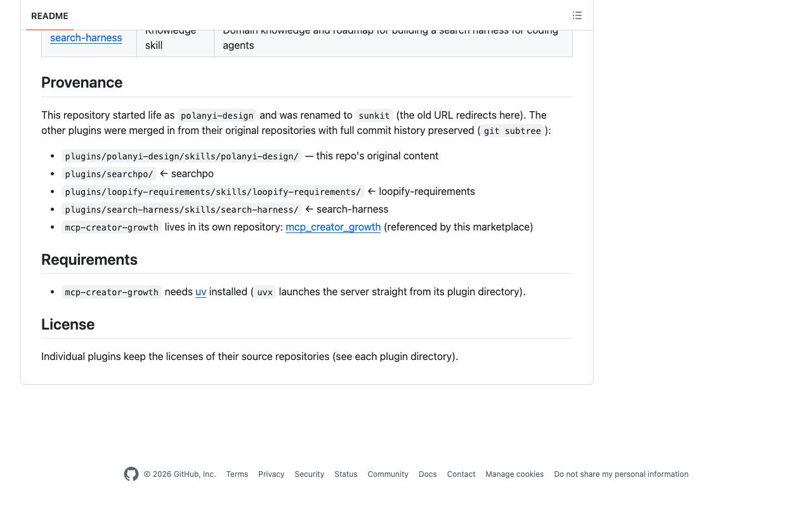Check GitHub Status in footer
This screenshot has width=812, height=508.
tap(346, 474)
